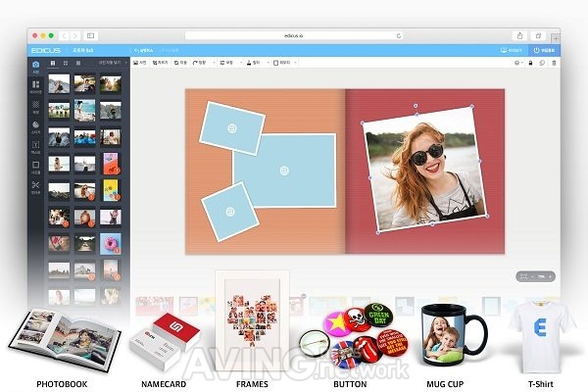Image resolution: width=588 pixels, height=392 pixels.
Task: Open the layer order dropdown
Action: coord(518,63)
